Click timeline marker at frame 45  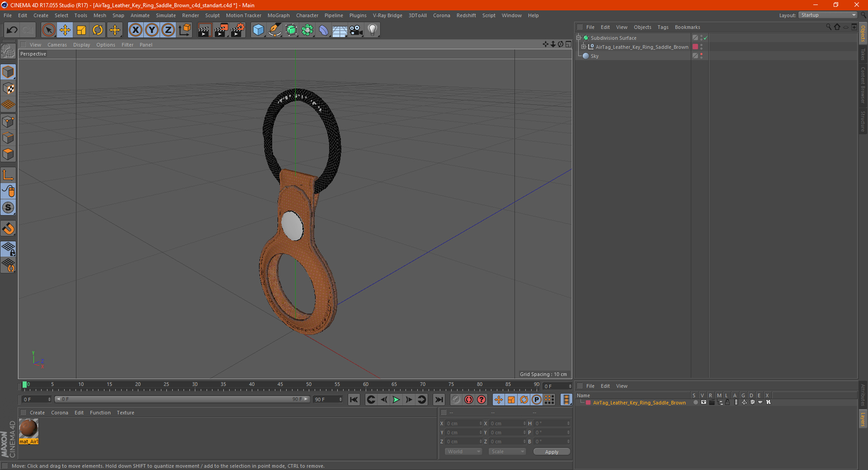pyautogui.click(x=280, y=385)
